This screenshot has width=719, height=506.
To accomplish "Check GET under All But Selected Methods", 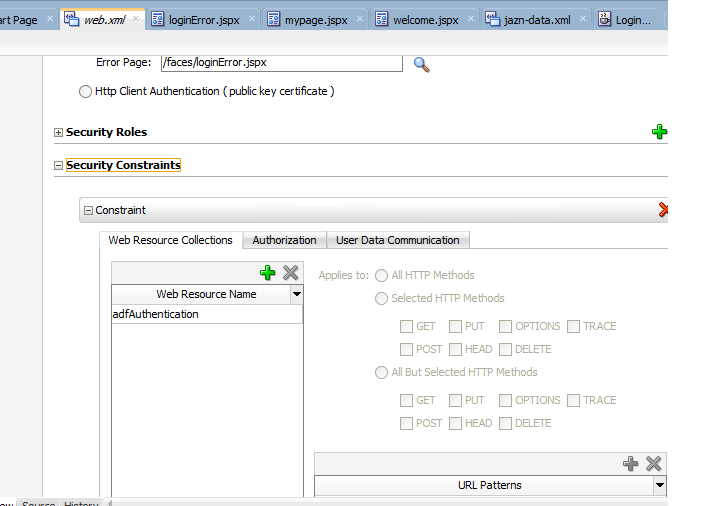I will [x=406, y=400].
